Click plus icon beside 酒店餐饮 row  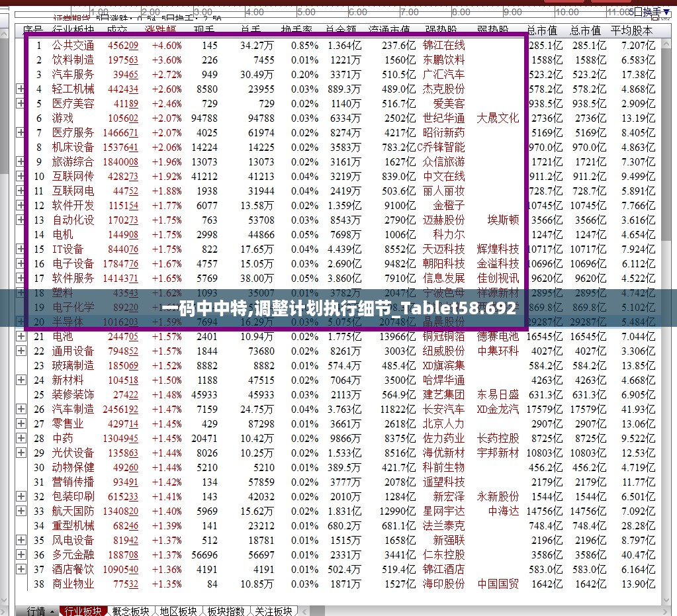[x=21, y=569]
